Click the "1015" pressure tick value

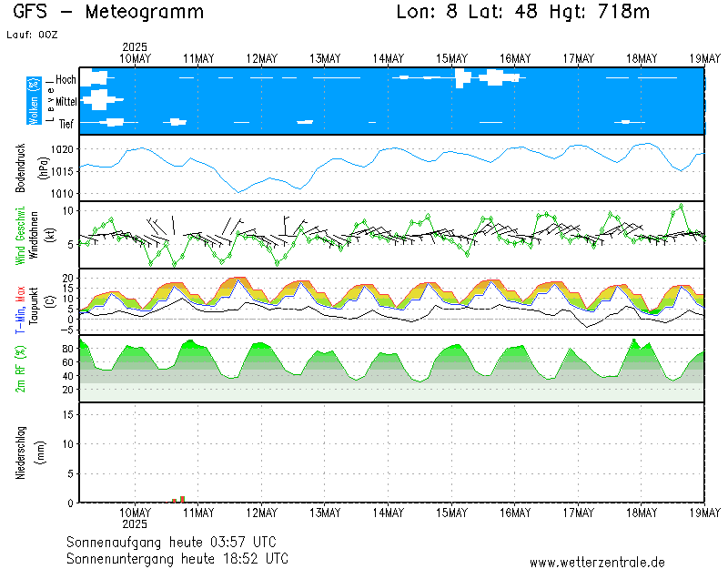[x=62, y=171]
